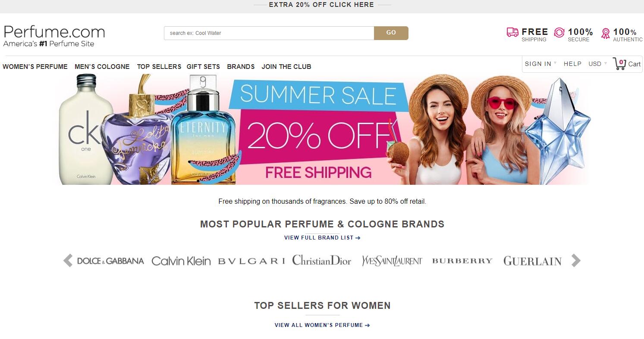The image size is (644, 339).
Task: Select the Calvin Klein brand logo
Action: click(181, 261)
